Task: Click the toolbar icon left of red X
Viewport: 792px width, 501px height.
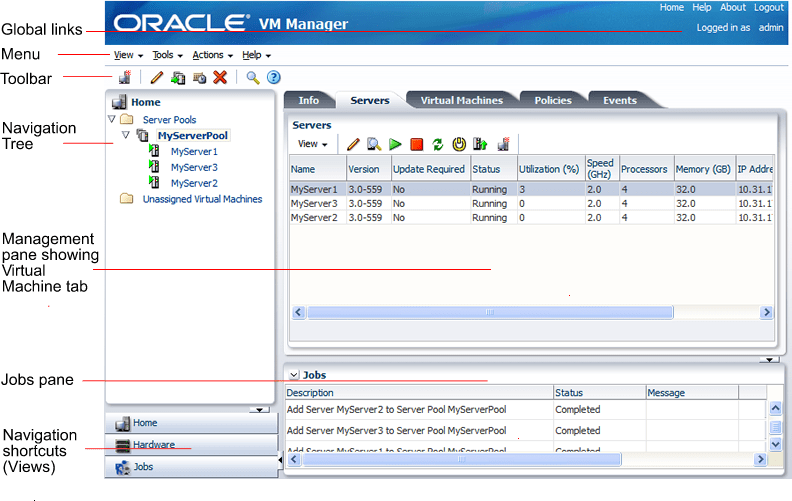Action: coord(200,78)
